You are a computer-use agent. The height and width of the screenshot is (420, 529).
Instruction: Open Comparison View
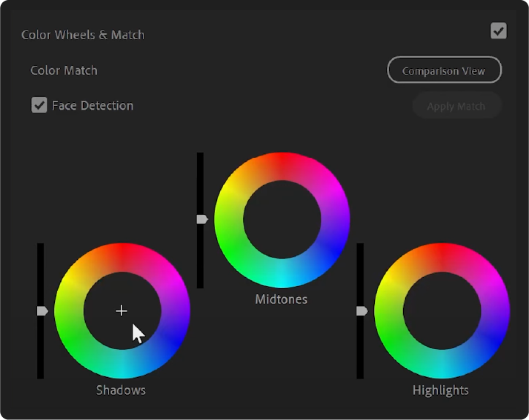(445, 70)
